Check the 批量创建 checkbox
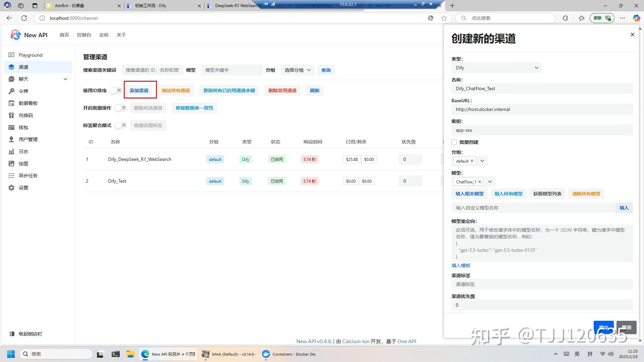The image size is (644, 362). [x=454, y=142]
